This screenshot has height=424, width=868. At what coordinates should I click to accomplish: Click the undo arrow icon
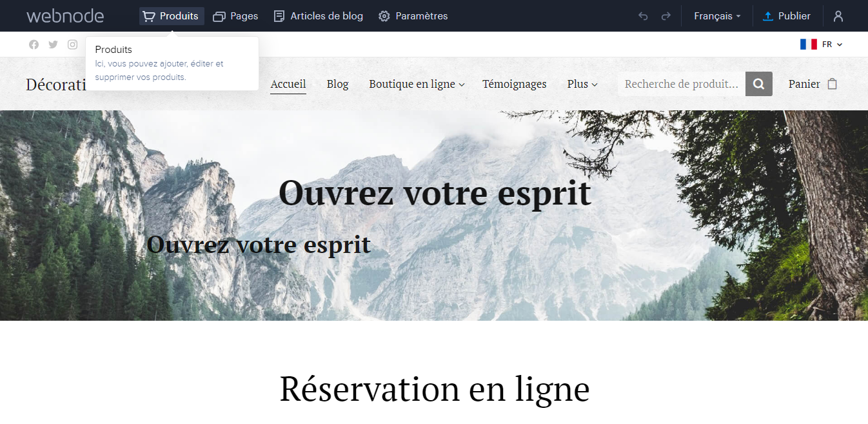coord(643,16)
